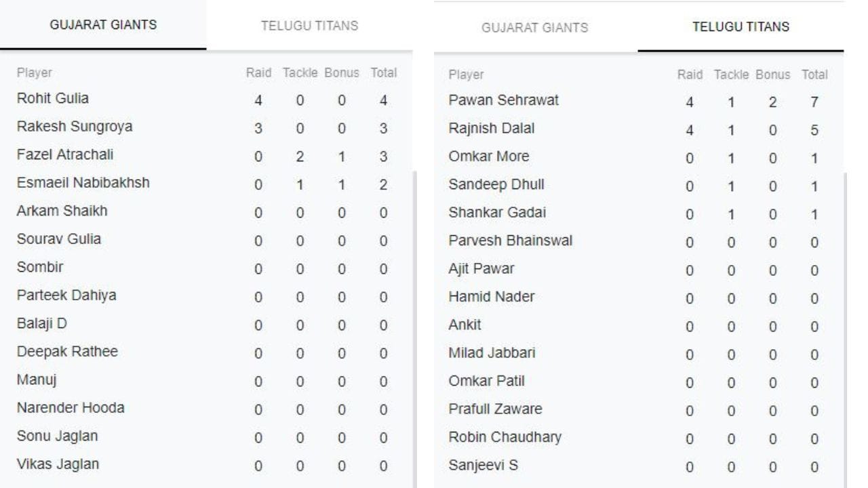This screenshot has width=868, height=488.
Task: Click the Telugu Titans table vertical scrollbar
Action: (845, 325)
